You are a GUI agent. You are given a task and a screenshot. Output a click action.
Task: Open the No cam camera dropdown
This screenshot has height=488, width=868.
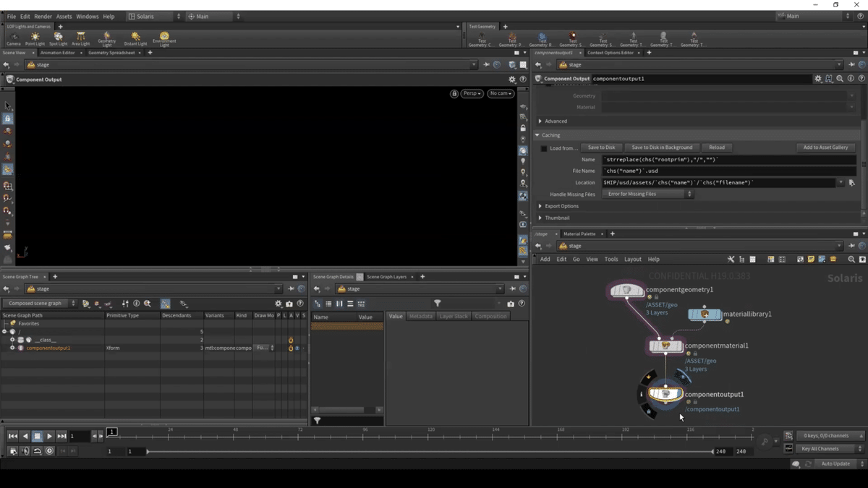coord(501,93)
